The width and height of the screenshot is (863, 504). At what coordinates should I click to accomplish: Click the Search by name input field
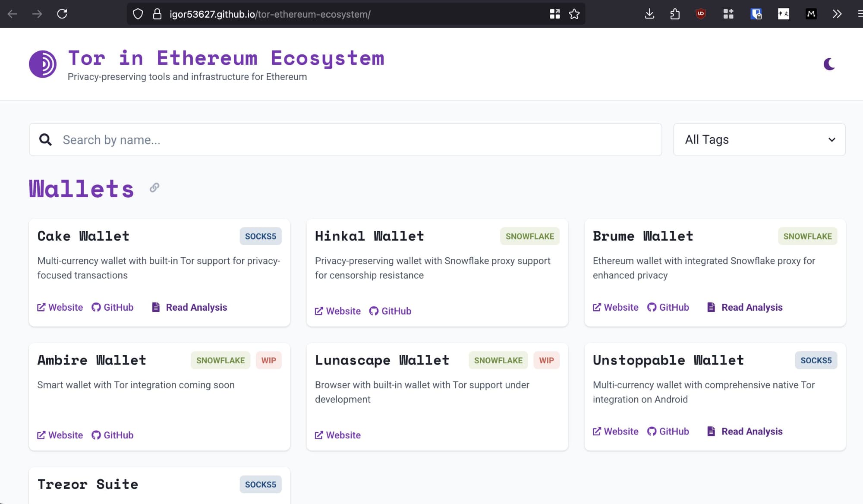coord(345,140)
